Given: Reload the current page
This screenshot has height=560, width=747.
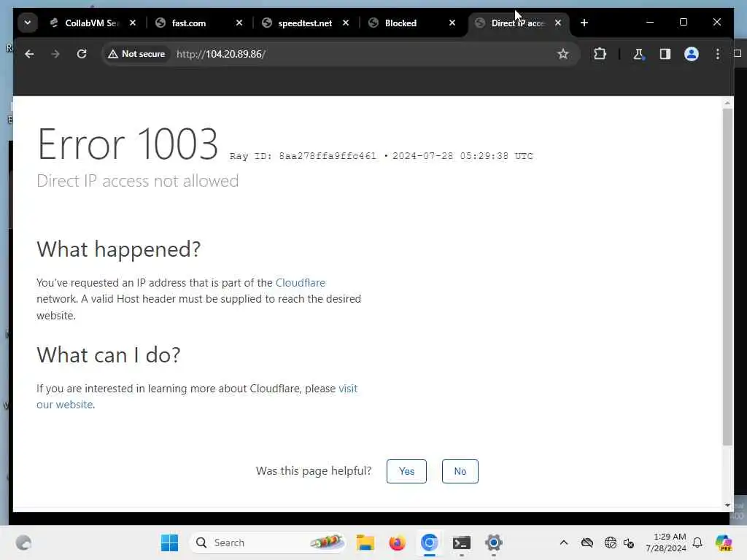Looking at the screenshot, I should click(x=82, y=54).
